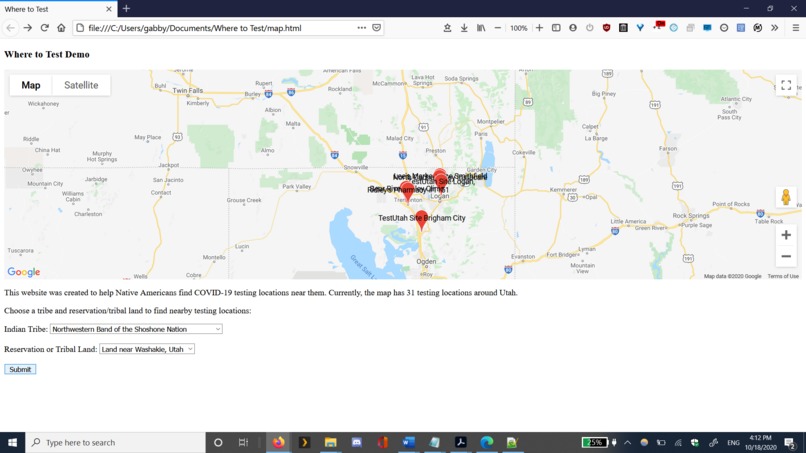
Task: Reset zoom at 100% indicator
Action: [519, 28]
